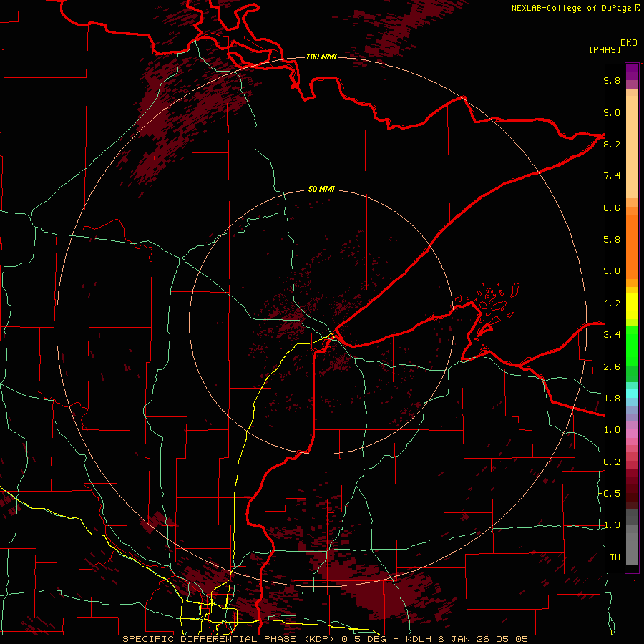Click the 9.0 scale value

click(x=612, y=113)
